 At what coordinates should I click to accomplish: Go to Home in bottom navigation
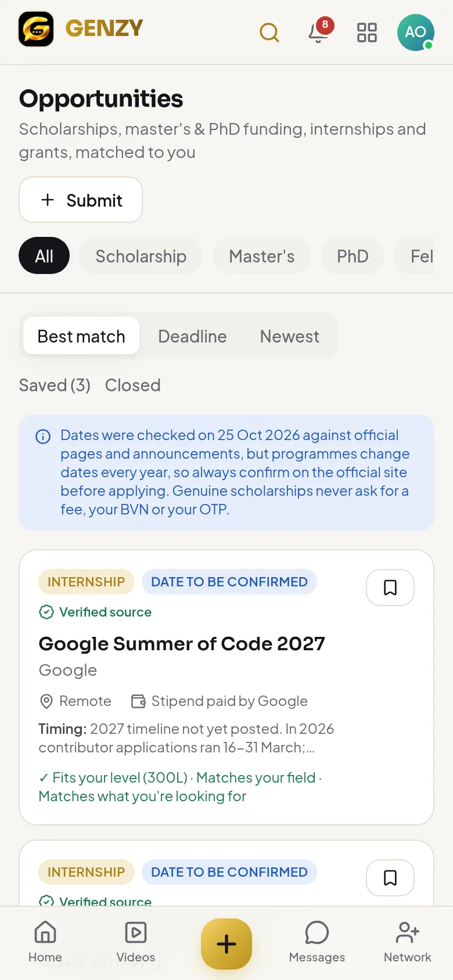[45, 942]
